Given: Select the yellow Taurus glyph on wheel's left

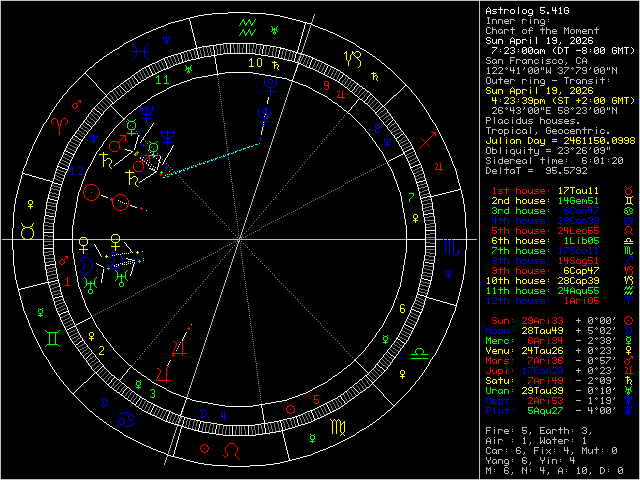Looking at the screenshot, I should pyautogui.click(x=25, y=231).
